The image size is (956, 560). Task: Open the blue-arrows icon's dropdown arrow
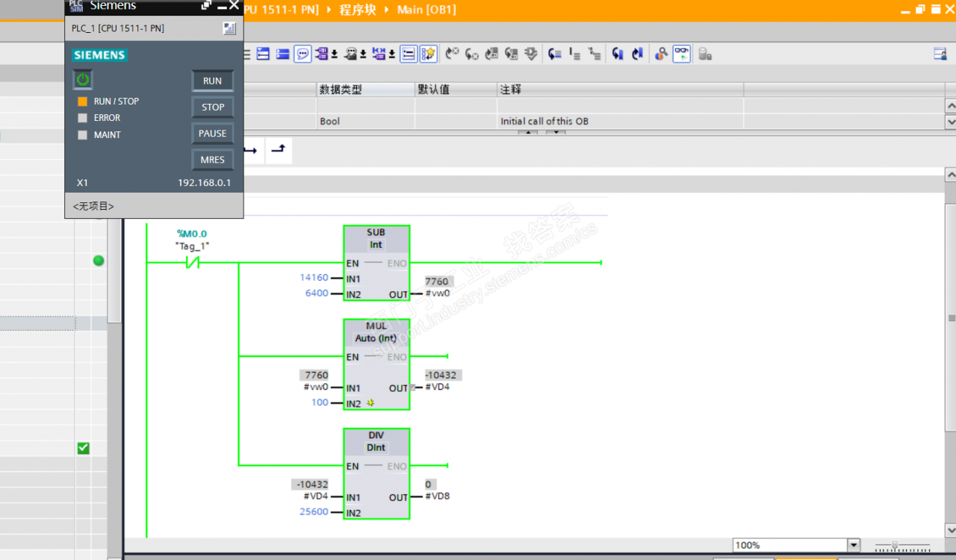(x=391, y=55)
